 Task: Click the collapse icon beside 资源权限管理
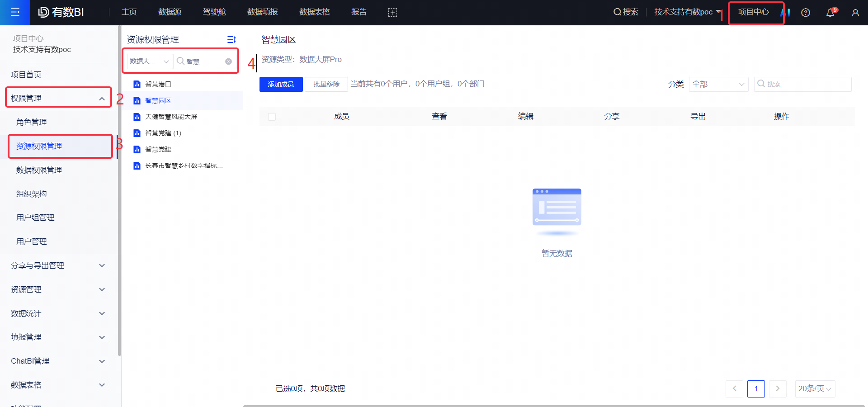click(x=231, y=39)
